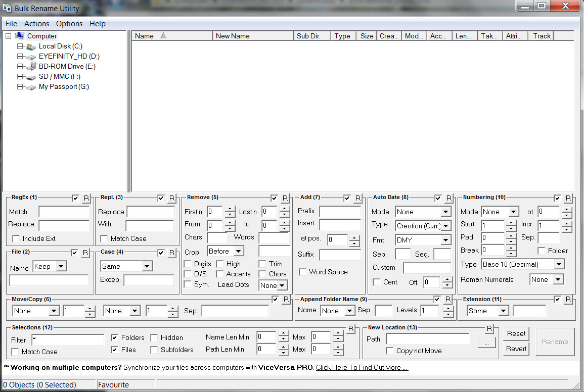Follow the Click Here To Find Out More link
Image resolution: width=584 pixels, height=392 pixels.
[362, 367]
